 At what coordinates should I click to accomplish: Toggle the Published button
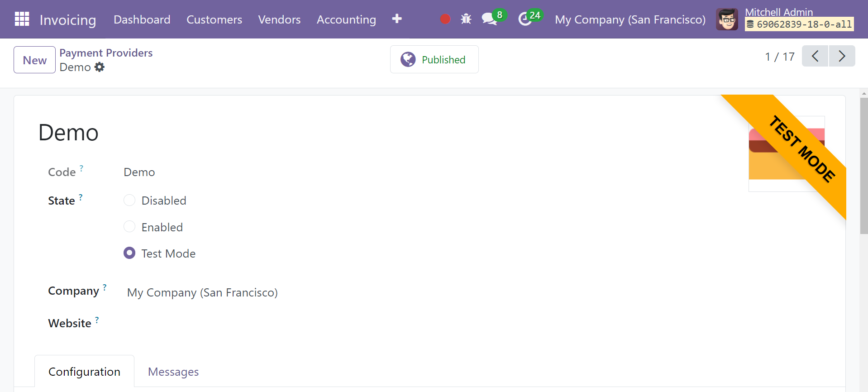pos(434,59)
